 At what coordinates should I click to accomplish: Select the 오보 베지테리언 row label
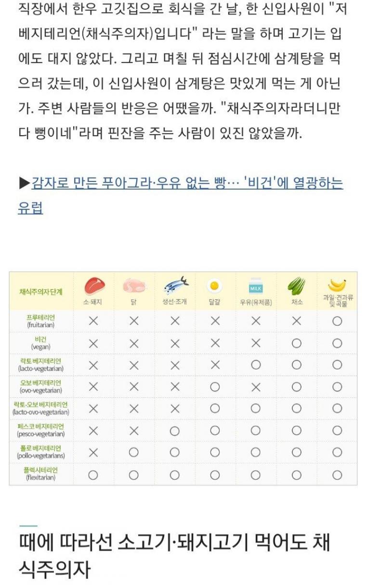[41, 386]
